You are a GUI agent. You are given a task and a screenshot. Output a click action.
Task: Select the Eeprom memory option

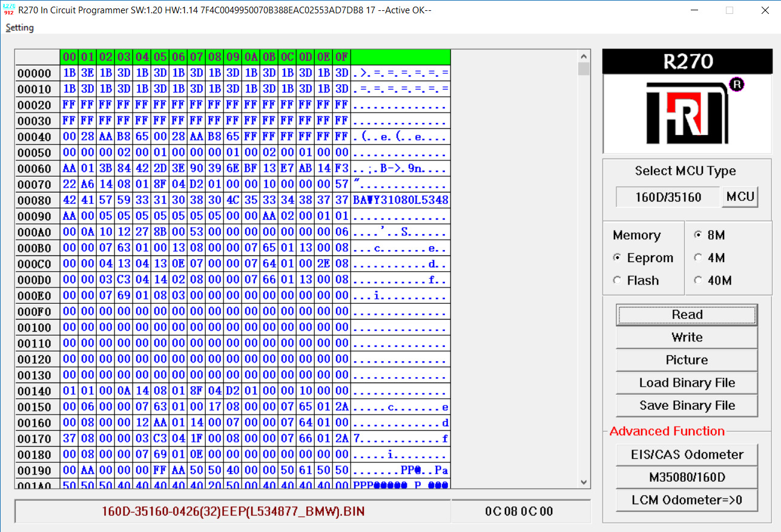click(x=644, y=258)
